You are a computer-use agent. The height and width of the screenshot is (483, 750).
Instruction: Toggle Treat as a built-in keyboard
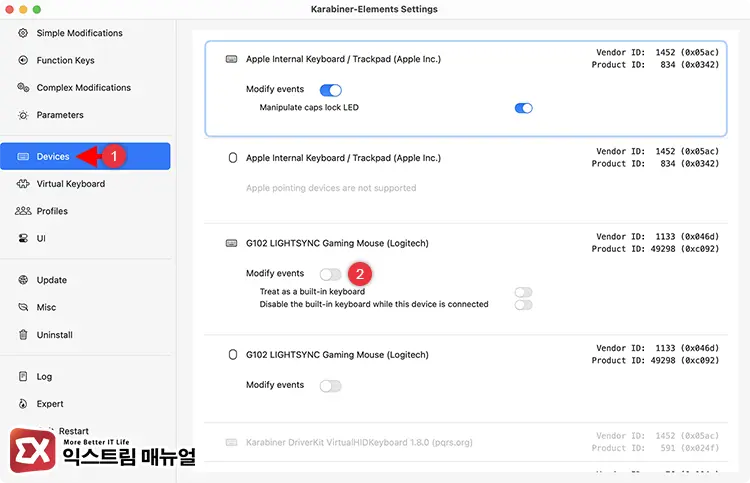tap(524, 292)
